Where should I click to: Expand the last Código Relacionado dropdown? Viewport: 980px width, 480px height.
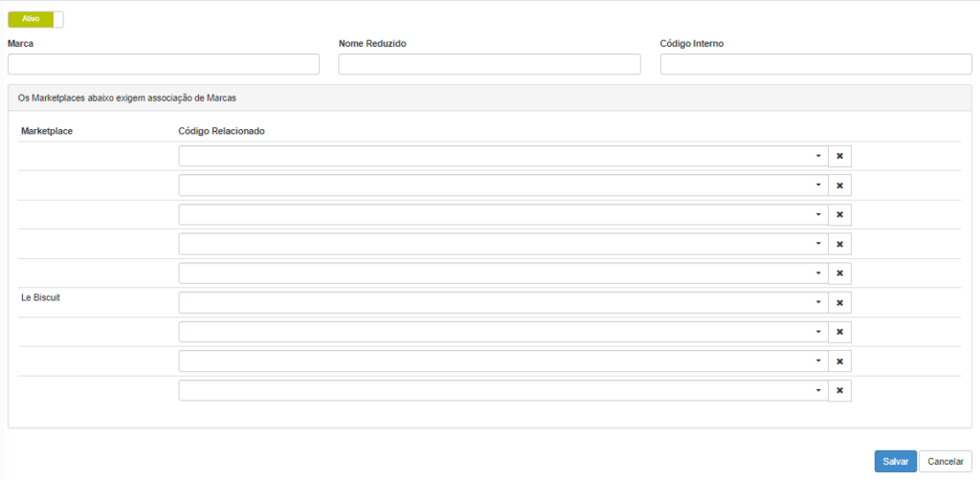coord(503,391)
